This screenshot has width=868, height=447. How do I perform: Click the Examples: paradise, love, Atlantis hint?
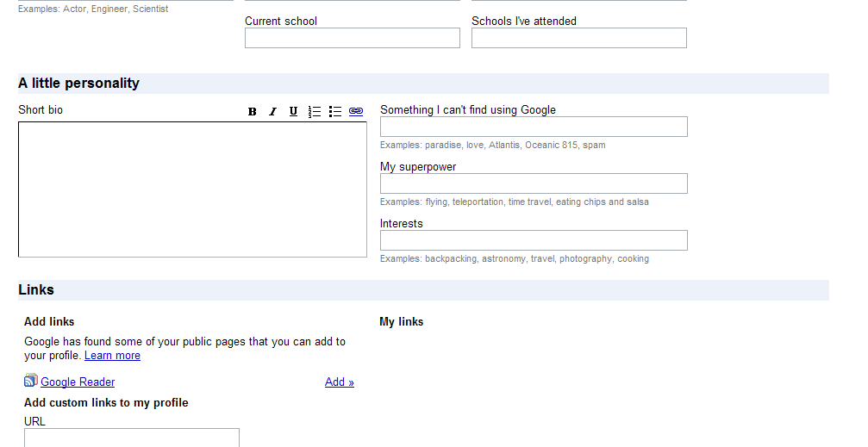(493, 145)
